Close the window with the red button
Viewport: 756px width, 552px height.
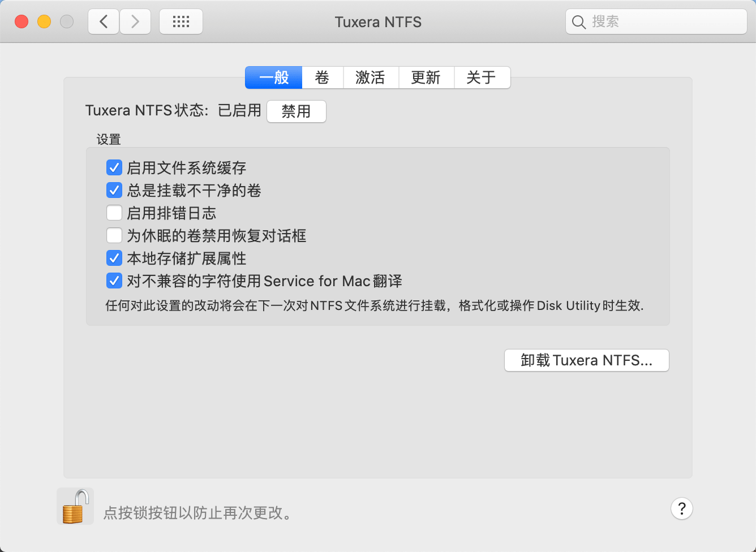22,22
